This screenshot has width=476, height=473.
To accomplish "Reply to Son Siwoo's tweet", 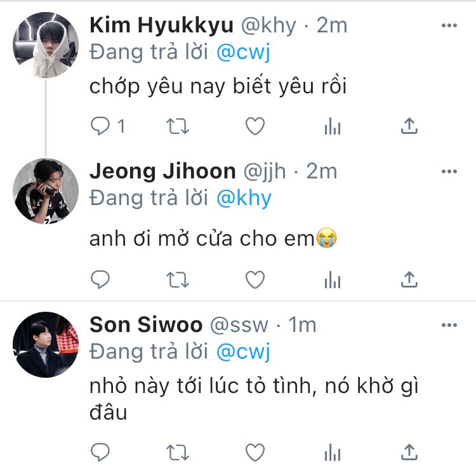I will 100,452.
